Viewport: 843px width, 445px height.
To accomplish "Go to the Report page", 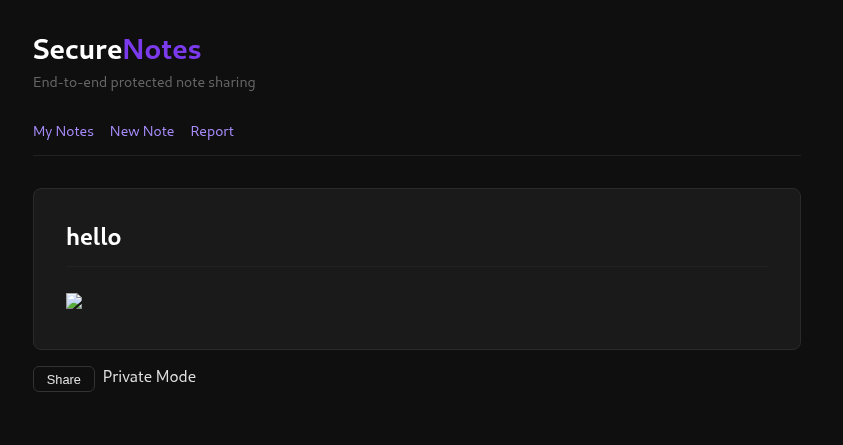I will coord(212,132).
